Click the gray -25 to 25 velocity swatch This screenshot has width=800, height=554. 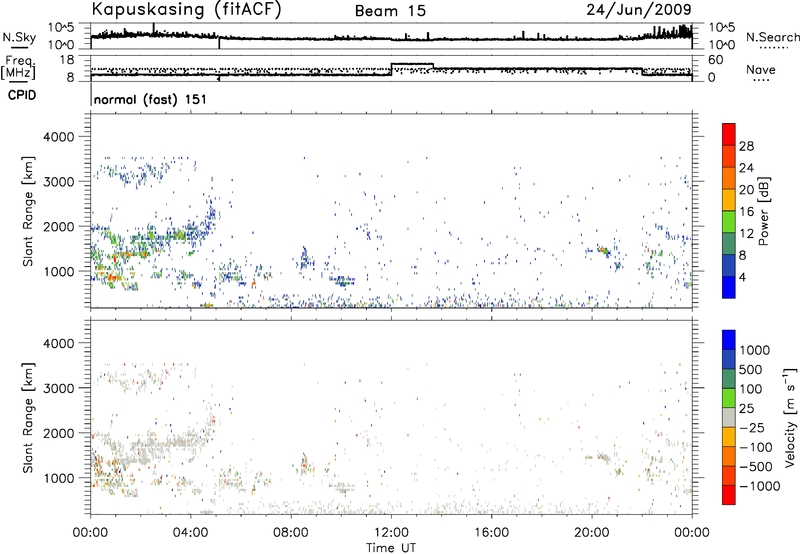tap(729, 417)
